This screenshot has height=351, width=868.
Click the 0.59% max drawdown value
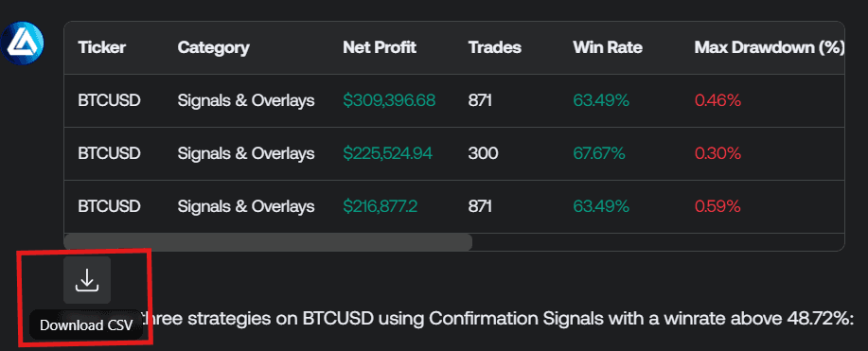[x=717, y=206]
